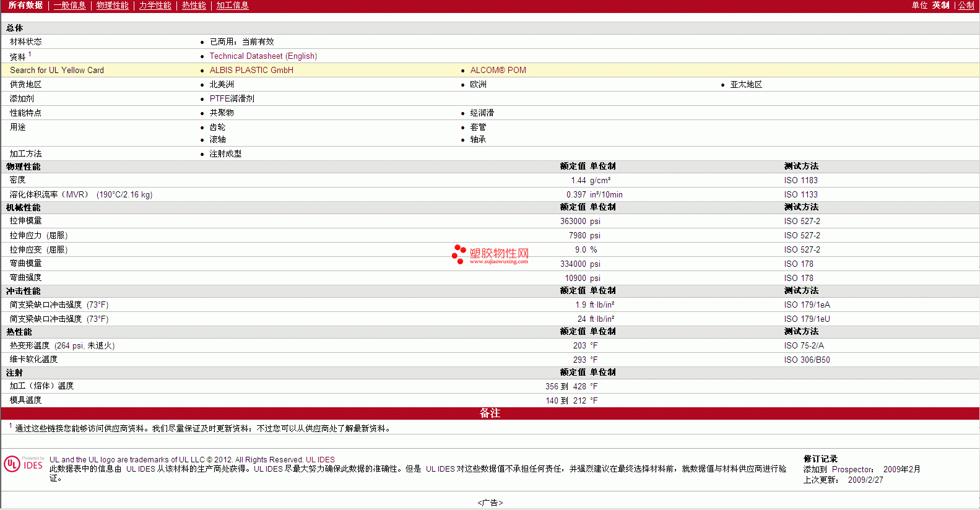Select the 拉伸模量 value 363000

[x=573, y=221]
